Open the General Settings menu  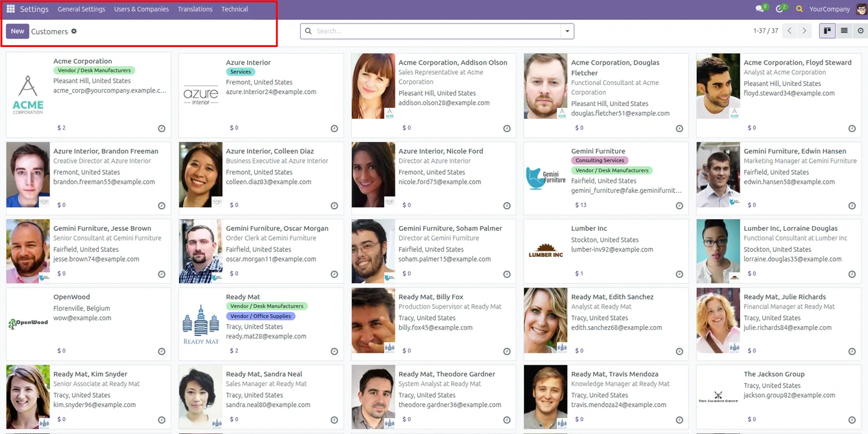point(81,9)
